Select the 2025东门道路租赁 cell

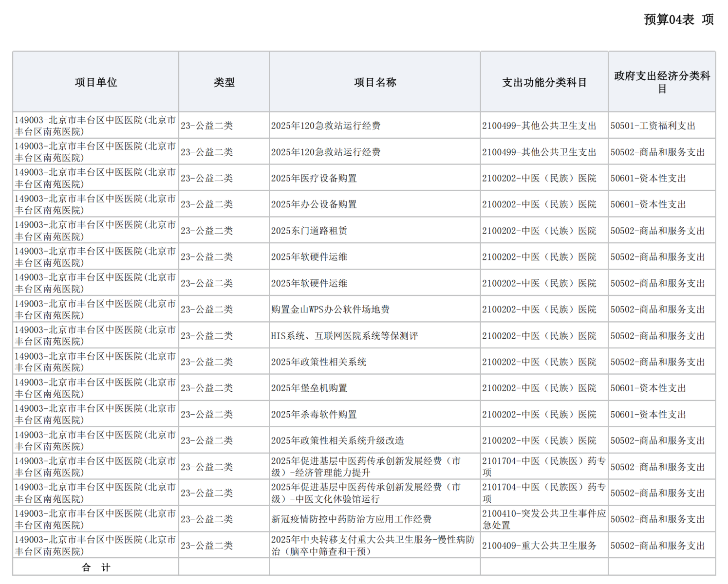(309, 231)
